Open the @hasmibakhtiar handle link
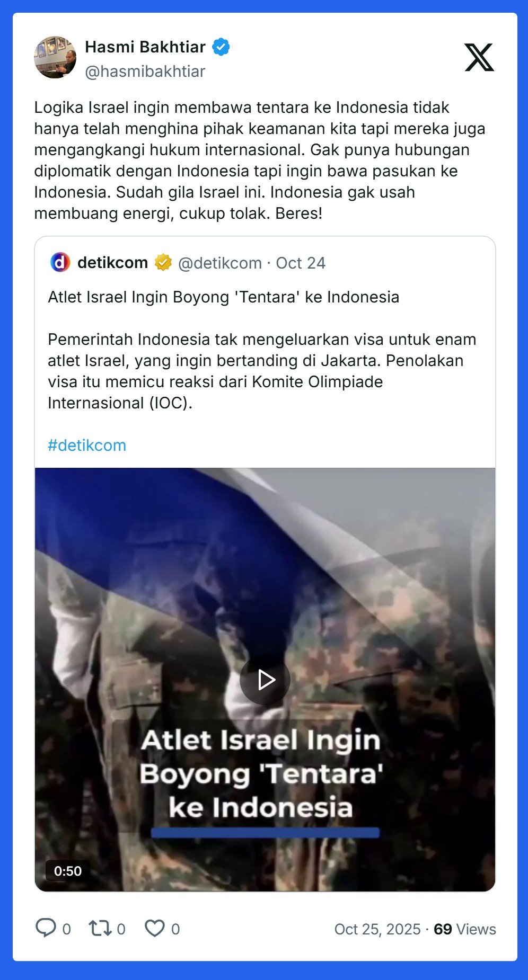528x980 pixels. pos(145,71)
